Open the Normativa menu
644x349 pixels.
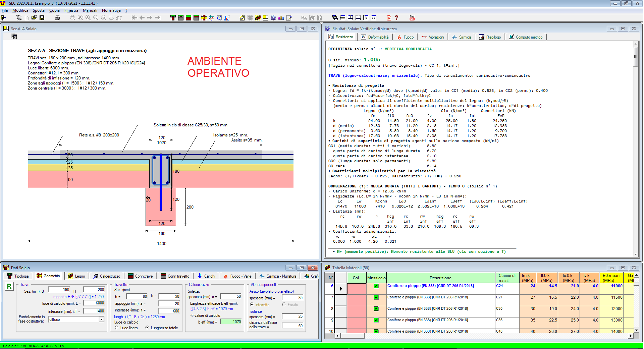click(111, 10)
